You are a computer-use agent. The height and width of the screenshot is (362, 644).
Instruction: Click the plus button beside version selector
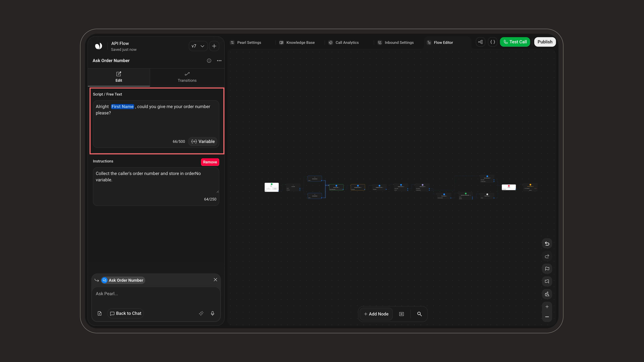tap(214, 46)
